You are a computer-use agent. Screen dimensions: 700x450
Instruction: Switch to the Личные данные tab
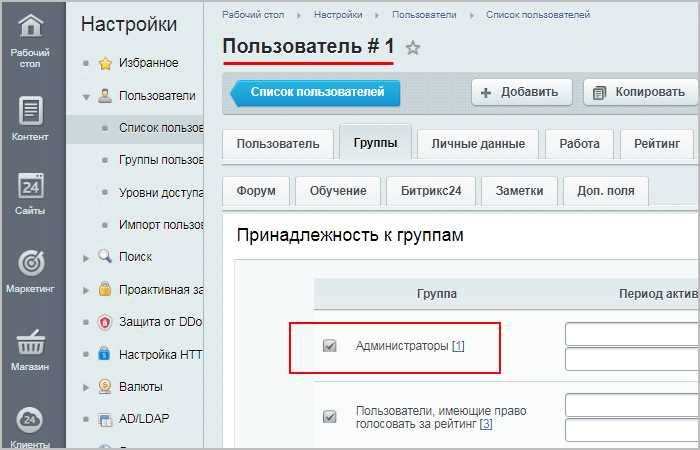(x=478, y=144)
